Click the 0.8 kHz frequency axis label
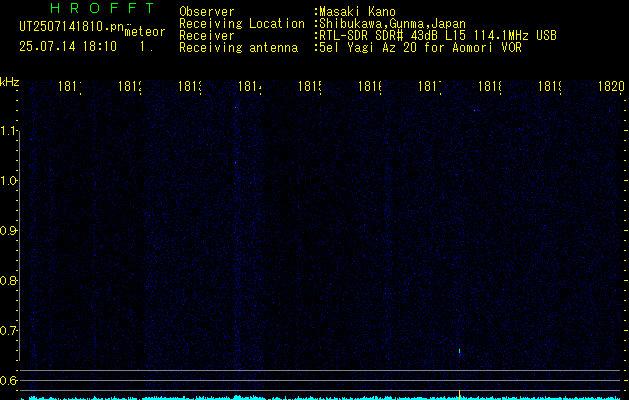 click(8, 280)
